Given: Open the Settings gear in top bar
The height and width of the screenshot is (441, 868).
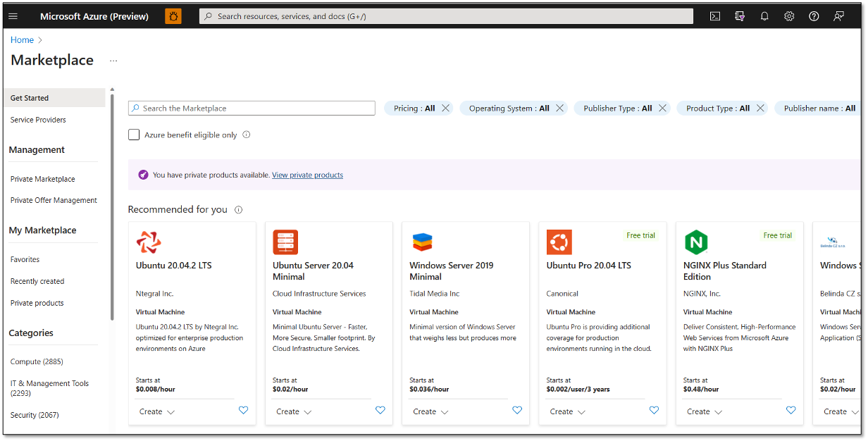Looking at the screenshot, I should click(789, 15).
